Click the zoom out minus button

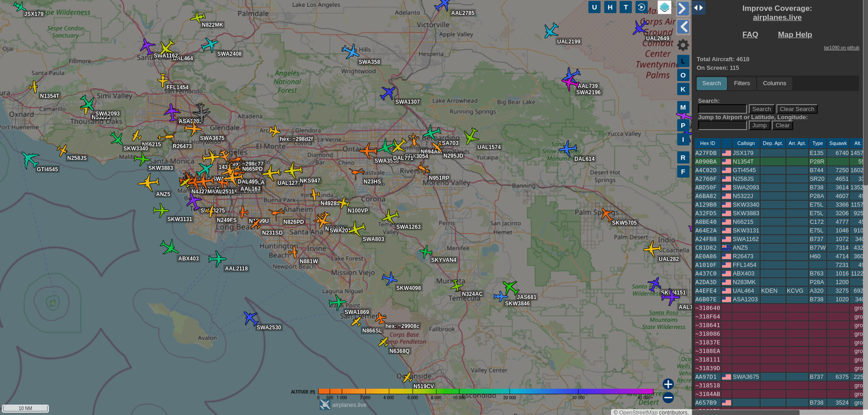(668, 398)
